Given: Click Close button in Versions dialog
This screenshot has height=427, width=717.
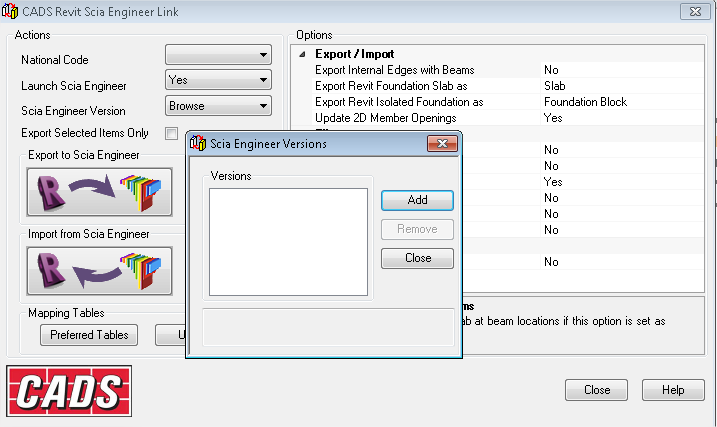Looking at the screenshot, I should pyautogui.click(x=417, y=259).
